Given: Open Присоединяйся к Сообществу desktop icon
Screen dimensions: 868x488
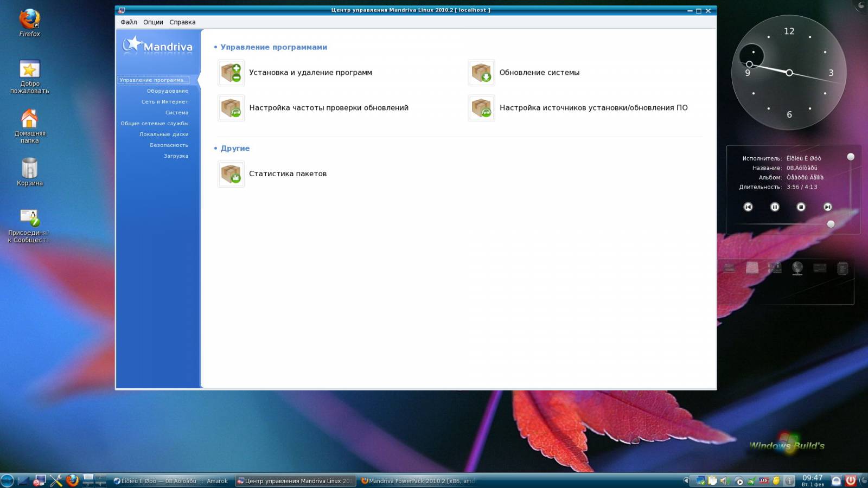Looking at the screenshot, I should coord(29,226).
